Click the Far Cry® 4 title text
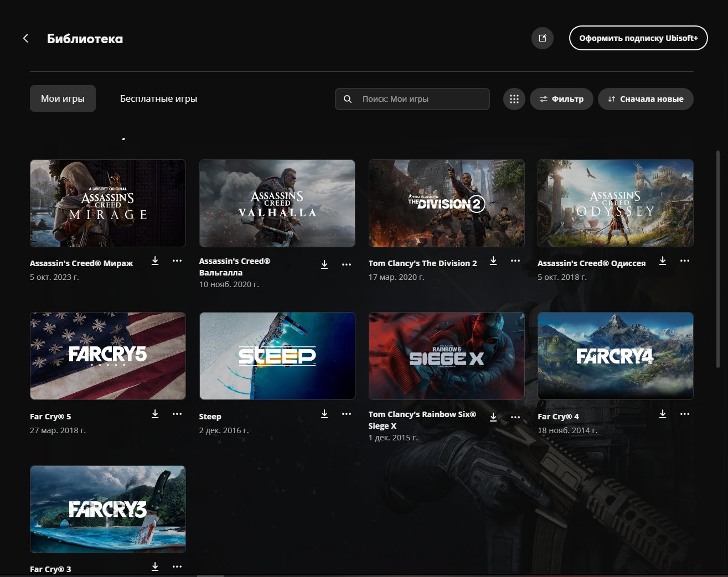 (x=558, y=417)
